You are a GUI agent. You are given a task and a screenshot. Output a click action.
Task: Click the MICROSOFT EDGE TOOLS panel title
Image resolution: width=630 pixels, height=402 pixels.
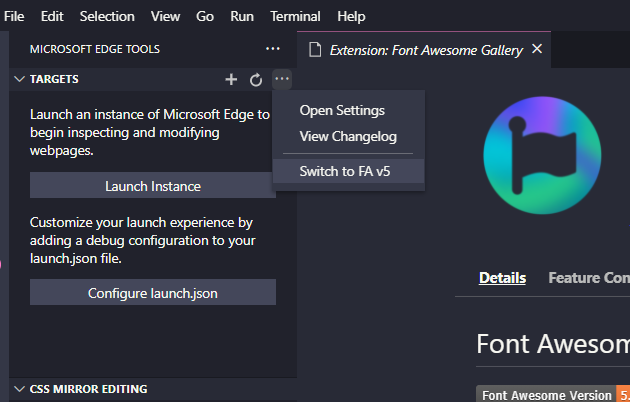tap(95, 49)
